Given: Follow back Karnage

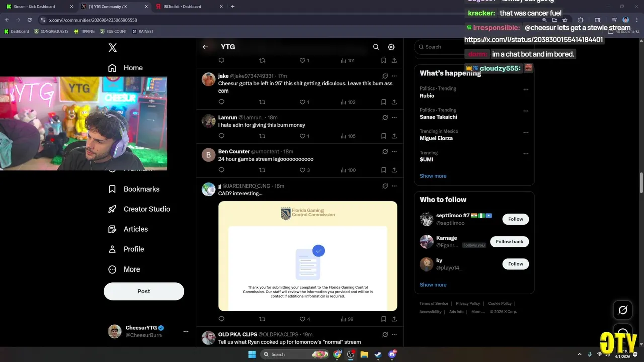Looking at the screenshot, I should coord(509,242).
